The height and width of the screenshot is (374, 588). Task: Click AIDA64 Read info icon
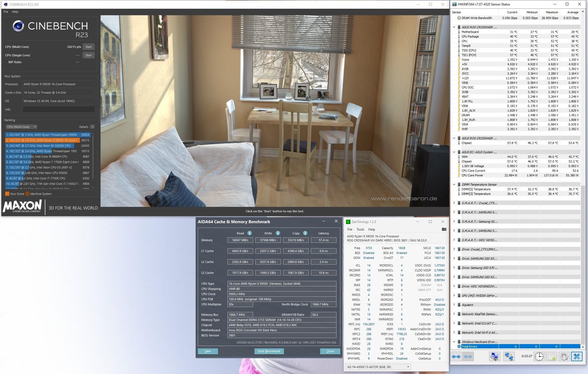[249, 233]
